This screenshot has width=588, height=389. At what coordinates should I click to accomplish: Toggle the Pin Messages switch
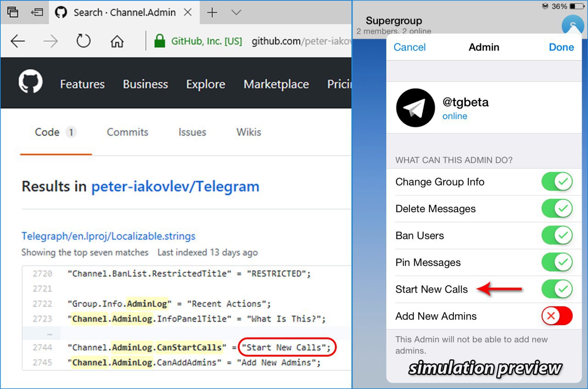click(x=557, y=263)
